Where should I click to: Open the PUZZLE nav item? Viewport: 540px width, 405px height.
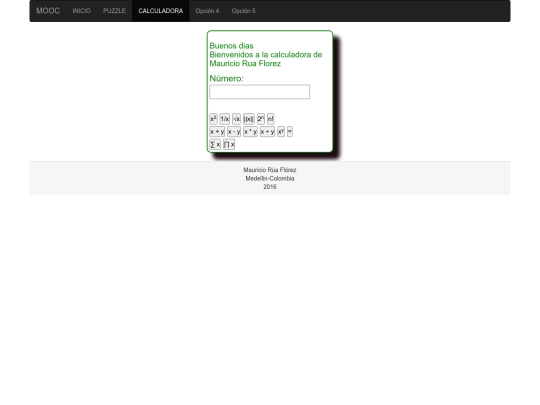tap(114, 11)
